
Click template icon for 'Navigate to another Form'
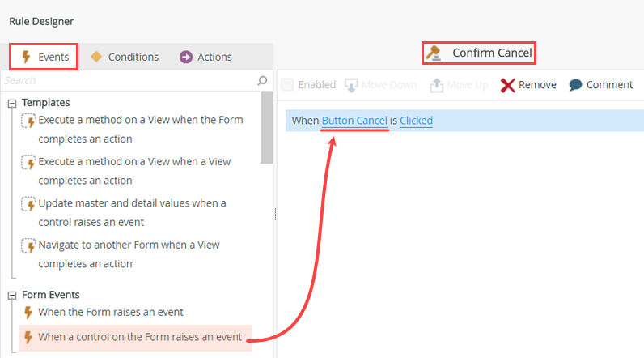click(x=28, y=245)
